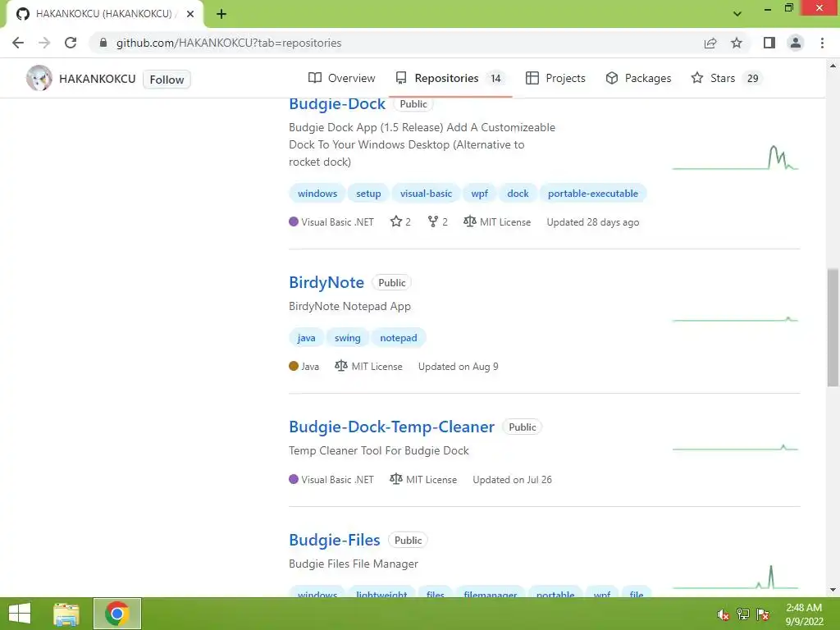This screenshot has width=840, height=630.
Task: Switch to the Packages tab
Action: click(x=638, y=78)
